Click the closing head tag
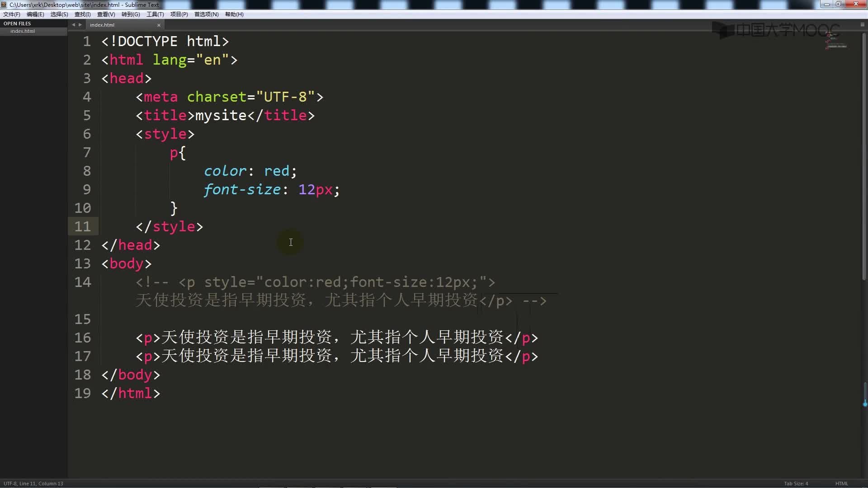Image resolution: width=868 pixels, height=488 pixels. 131,245
